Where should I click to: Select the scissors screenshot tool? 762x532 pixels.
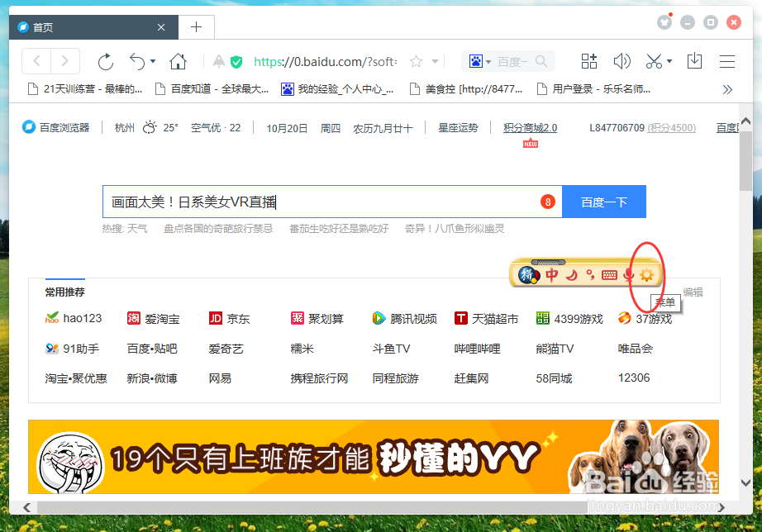pos(652,61)
